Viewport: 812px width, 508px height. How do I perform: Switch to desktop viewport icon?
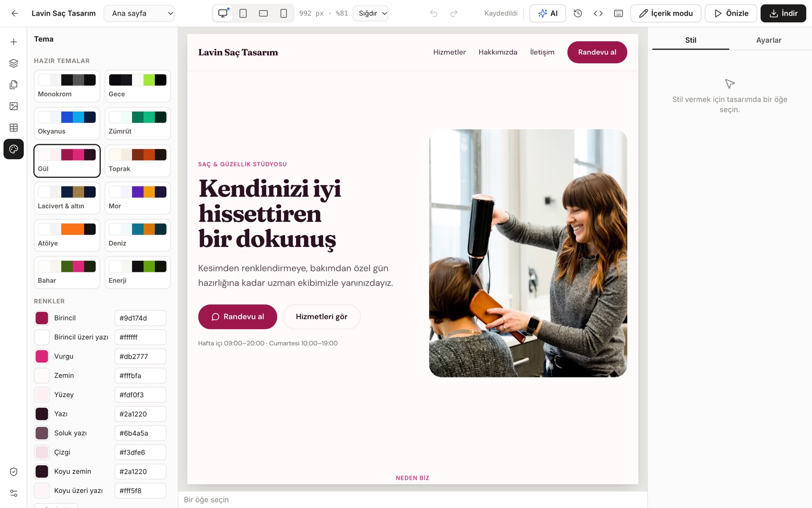tap(223, 13)
